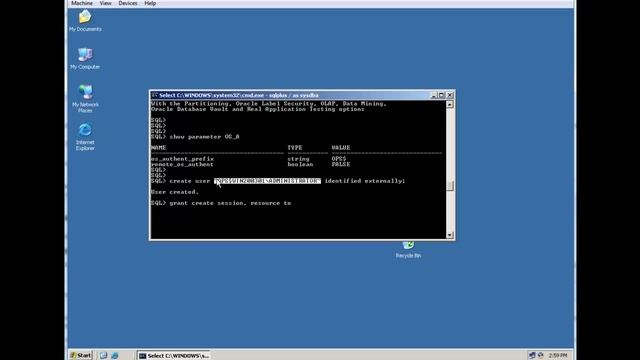Click the remote_os_authent parameter row

click(251, 164)
